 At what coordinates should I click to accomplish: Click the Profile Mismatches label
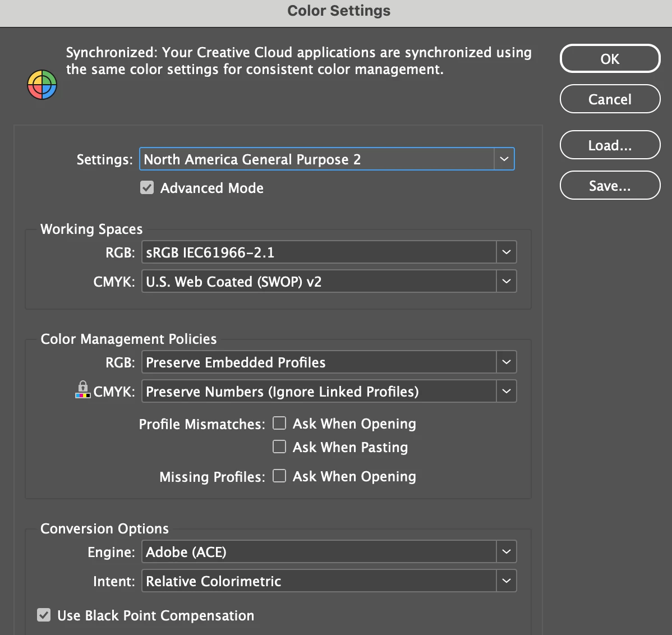pos(202,424)
